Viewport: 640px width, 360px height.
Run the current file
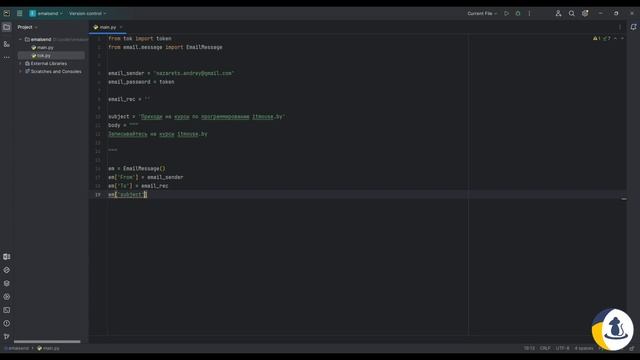[507, 13]
